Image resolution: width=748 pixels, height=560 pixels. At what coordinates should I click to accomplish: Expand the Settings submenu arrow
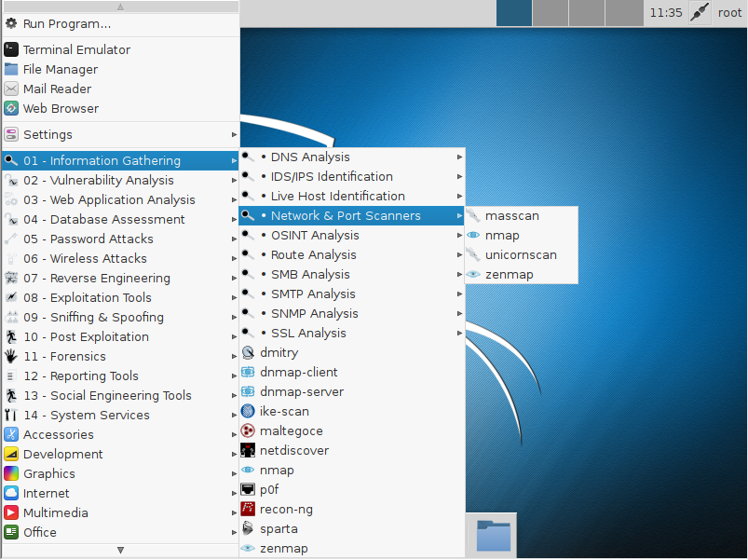tap(234, 134)
